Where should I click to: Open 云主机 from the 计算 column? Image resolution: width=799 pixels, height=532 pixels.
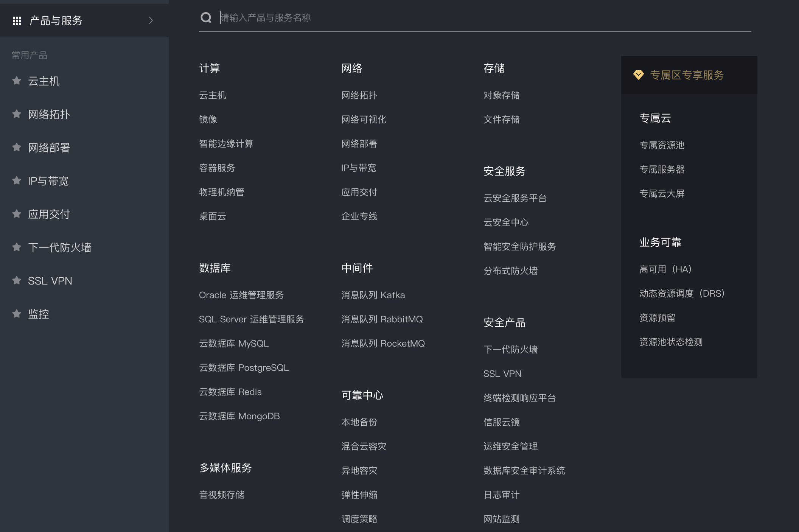213,95
